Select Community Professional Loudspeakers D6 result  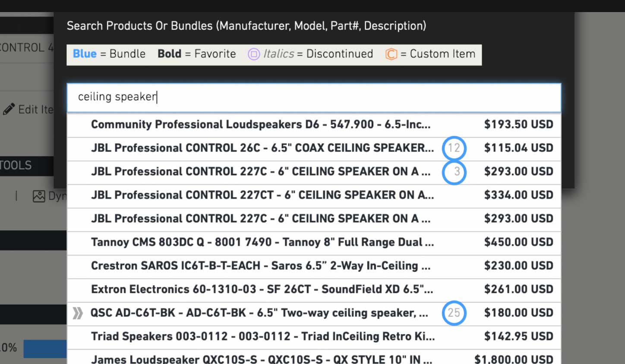[314, 125]
